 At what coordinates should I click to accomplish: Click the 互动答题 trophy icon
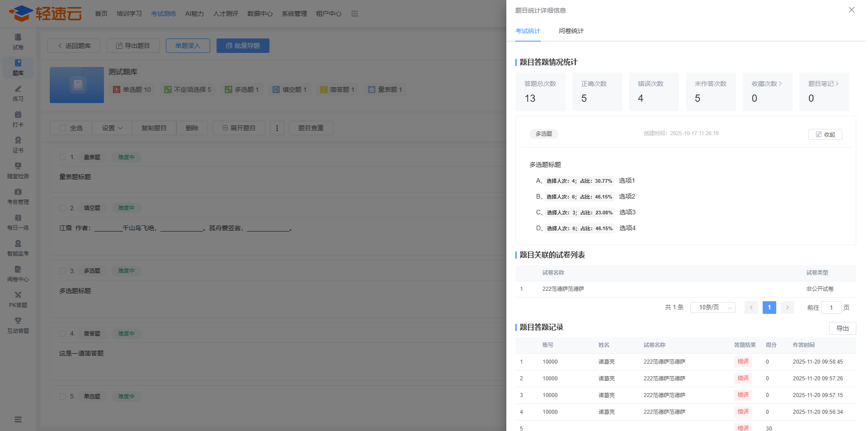(x=18, y=321)
